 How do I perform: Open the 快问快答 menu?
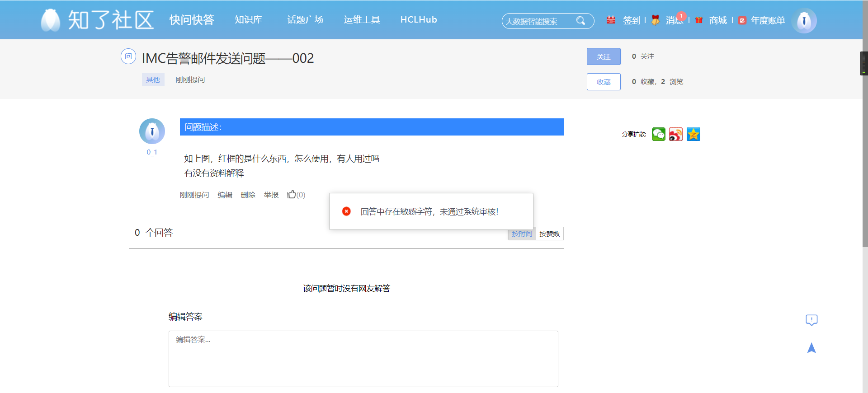192,20
